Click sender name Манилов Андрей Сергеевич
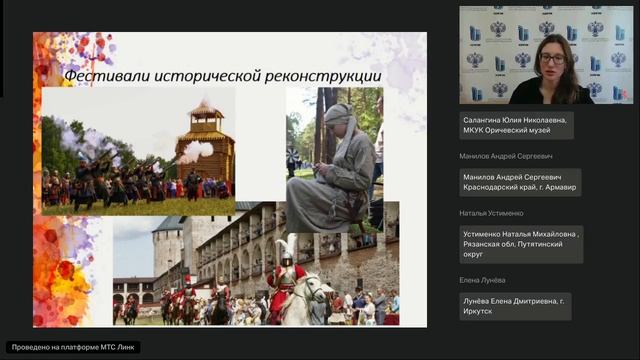 [505, 156]
